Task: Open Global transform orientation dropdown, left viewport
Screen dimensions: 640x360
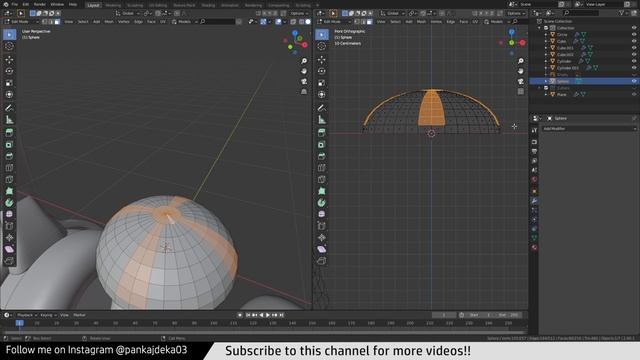Action: [126, 13]
